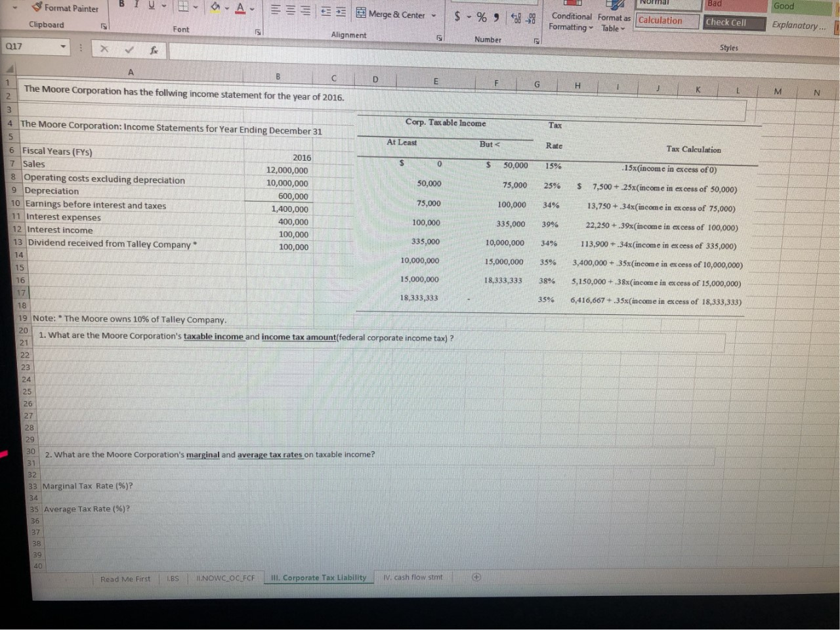Switch to I.BS sheet tab

click(x=173, y=579)
